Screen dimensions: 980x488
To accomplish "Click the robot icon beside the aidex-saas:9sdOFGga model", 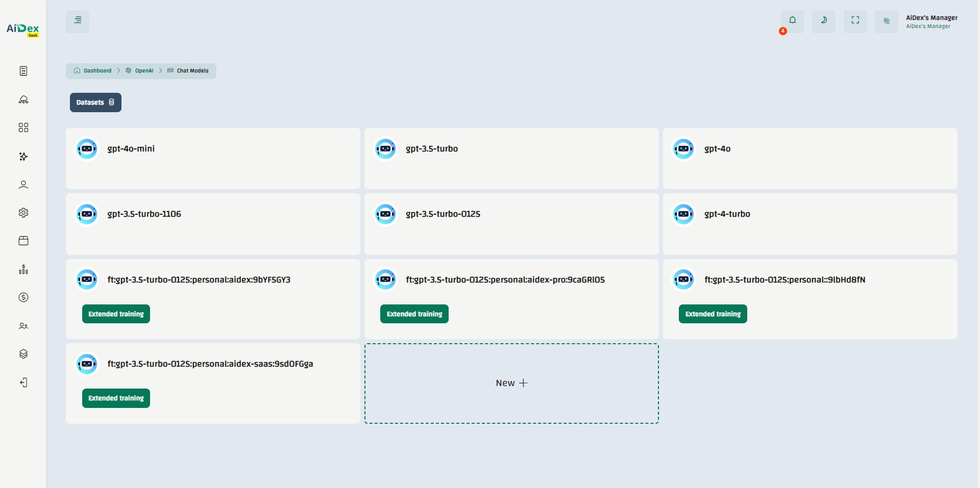I will (x=87, y=364).
